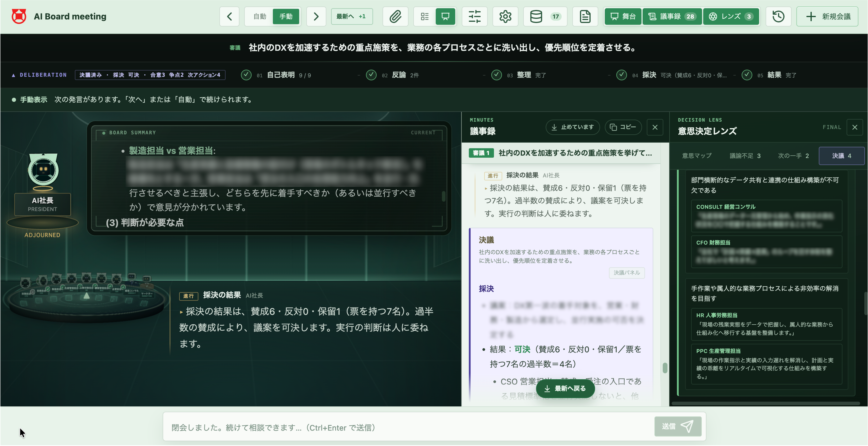
Task: Open the gear settings icon
Action: click(x=505, y=16)
